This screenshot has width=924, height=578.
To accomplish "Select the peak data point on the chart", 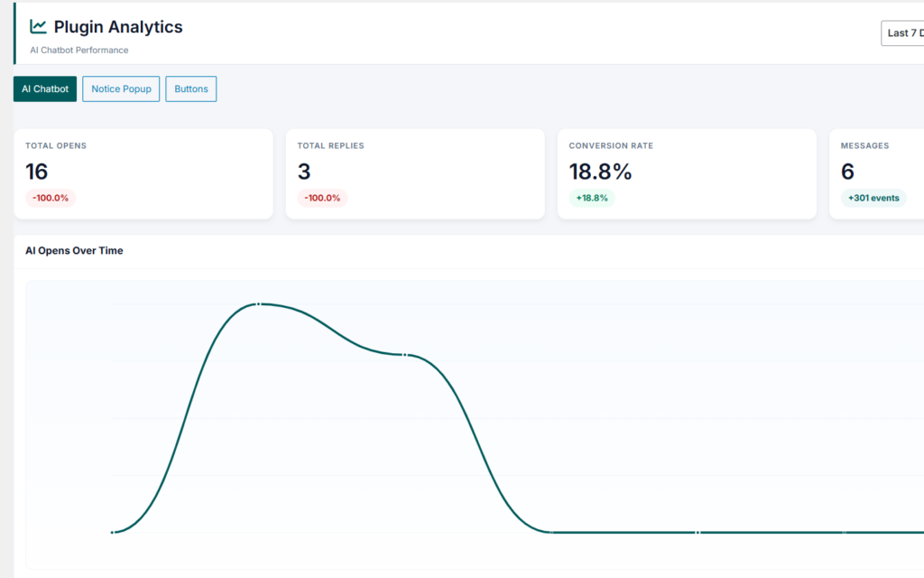I will click(258, 304).
